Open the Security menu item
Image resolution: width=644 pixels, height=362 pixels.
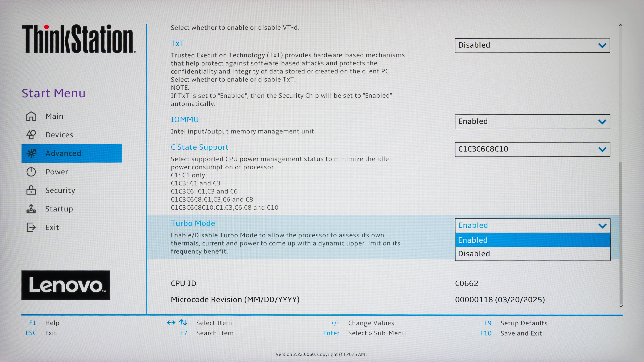(x=60, y=190)
